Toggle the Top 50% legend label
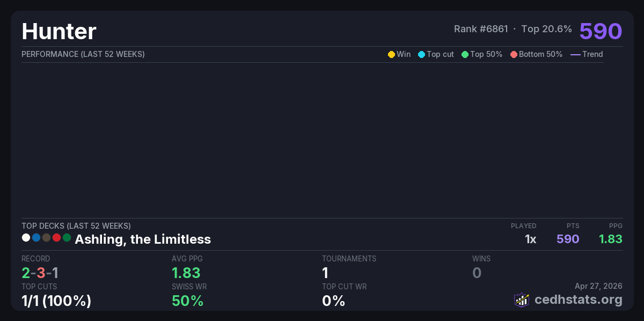This screenshot has width=644, height=321. (486, 54)
